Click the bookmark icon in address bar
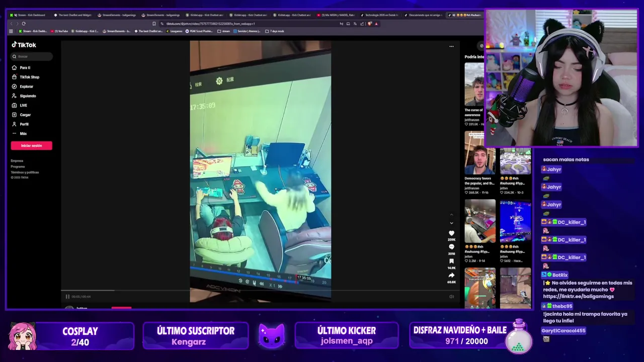644x362 pixels. click(154, 24)
